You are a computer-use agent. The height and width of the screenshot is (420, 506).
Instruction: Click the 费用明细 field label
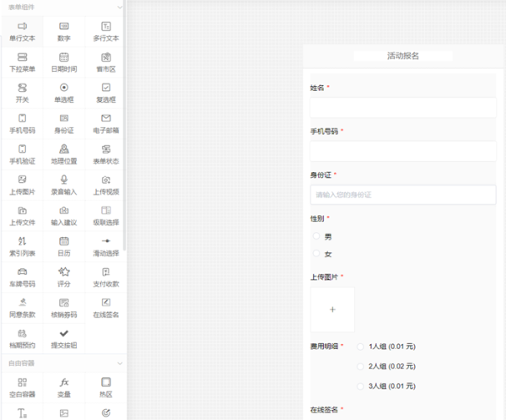[x=324, y=347]
